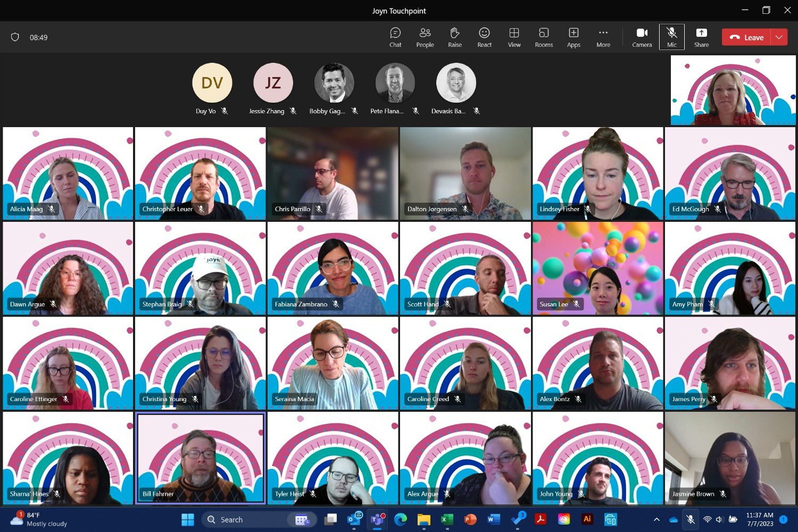Click muted mic icon beside Scott Hand
798x532 pixels.
[x=447, y=304]
